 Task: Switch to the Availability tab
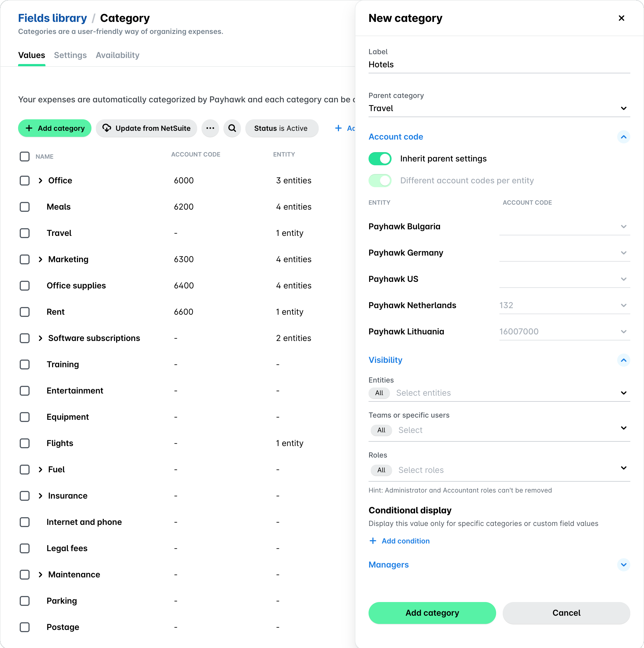click(x=117, y=55)
